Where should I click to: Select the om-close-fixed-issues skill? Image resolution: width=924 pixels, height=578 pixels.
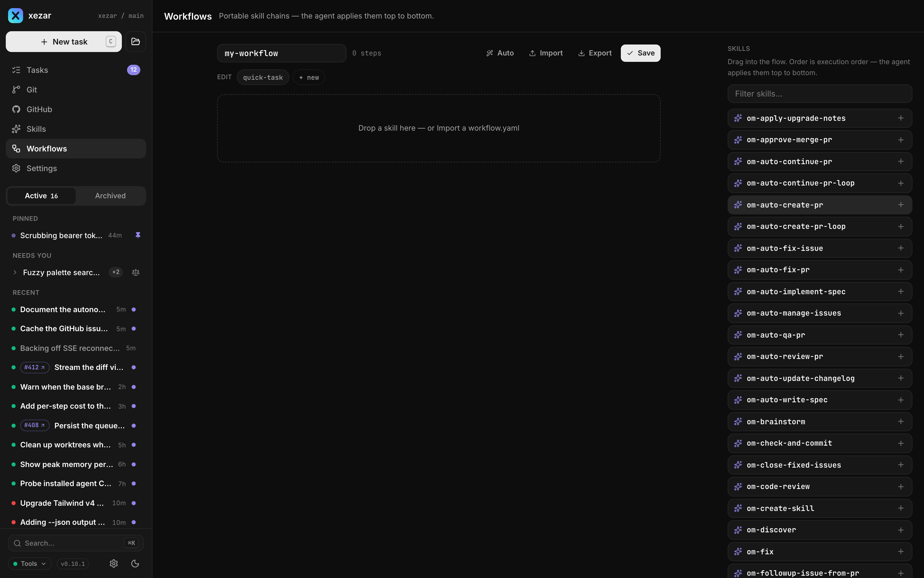(x=820, y=465)
